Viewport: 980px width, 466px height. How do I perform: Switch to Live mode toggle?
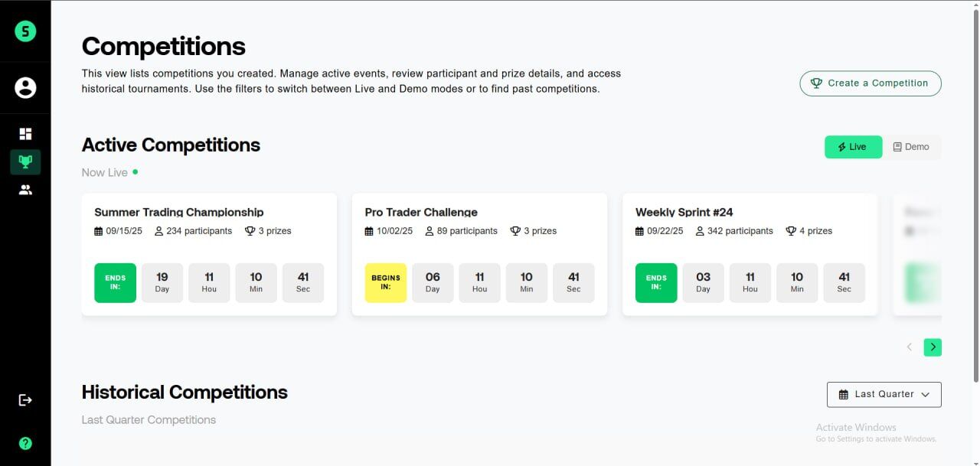pyautogui.click(x=853, y=147)
